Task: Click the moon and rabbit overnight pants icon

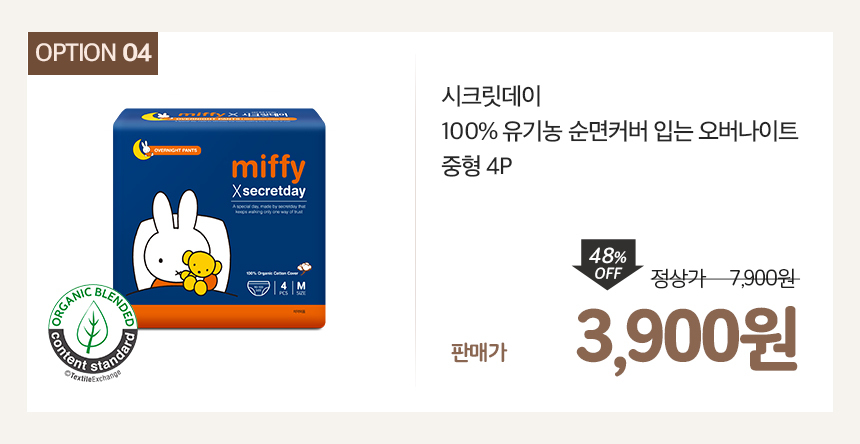Action: [x=143, y=148]
